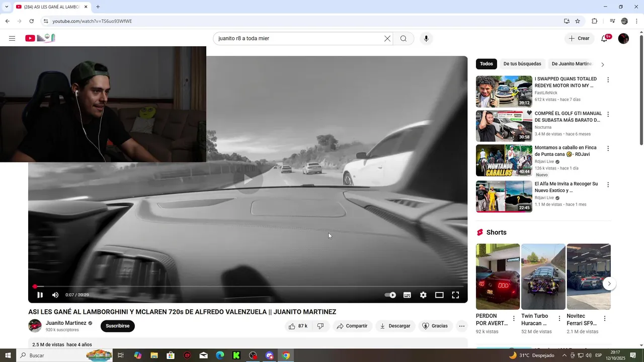Viewport: 644px width, 362px height.
Task: Open COMPRÉ EL GOLF GTI video title
Action: point(568,117)
